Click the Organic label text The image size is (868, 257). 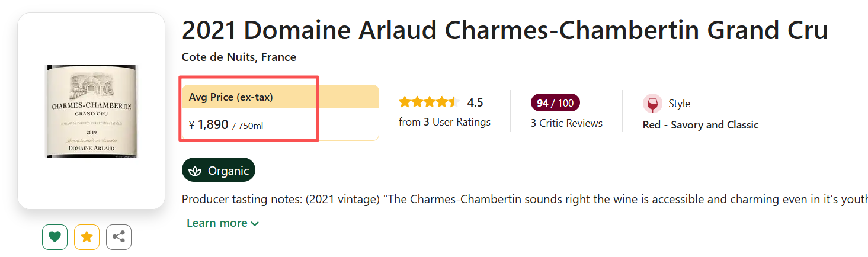(x=228, y=171)
